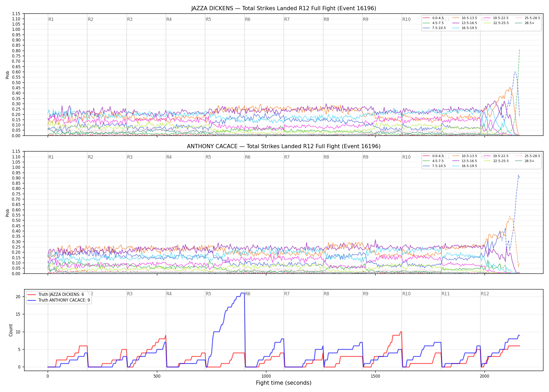Screen dimensions: 549x392
Task: Click the 2000 tick on fight time axis
Action: point(484,376)
